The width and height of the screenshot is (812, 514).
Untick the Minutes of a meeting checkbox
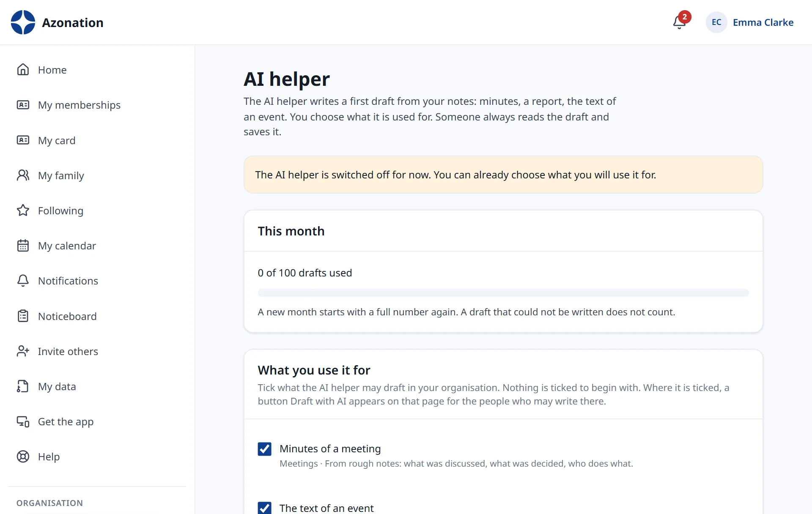[x=265, y=449]
